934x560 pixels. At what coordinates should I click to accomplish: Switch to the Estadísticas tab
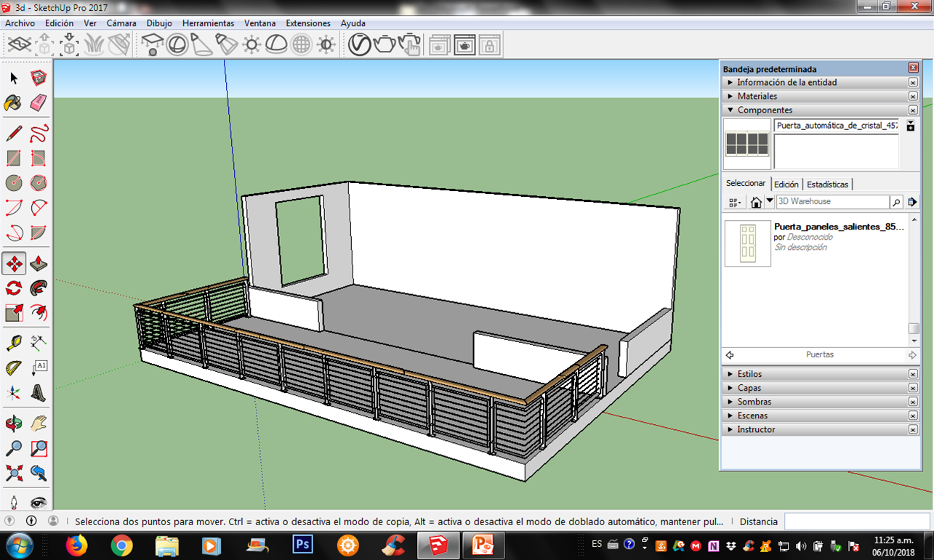click(827, 184)
